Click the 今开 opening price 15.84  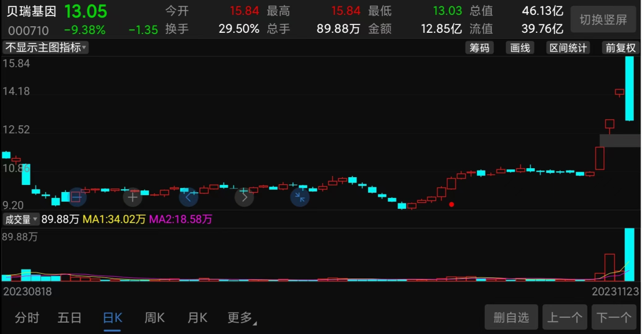(244, 11)
